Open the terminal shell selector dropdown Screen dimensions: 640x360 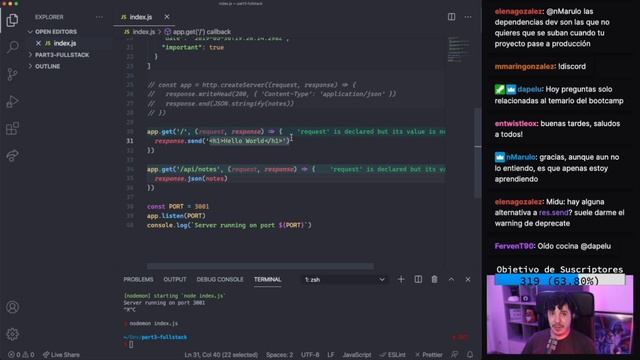(345, 280)
